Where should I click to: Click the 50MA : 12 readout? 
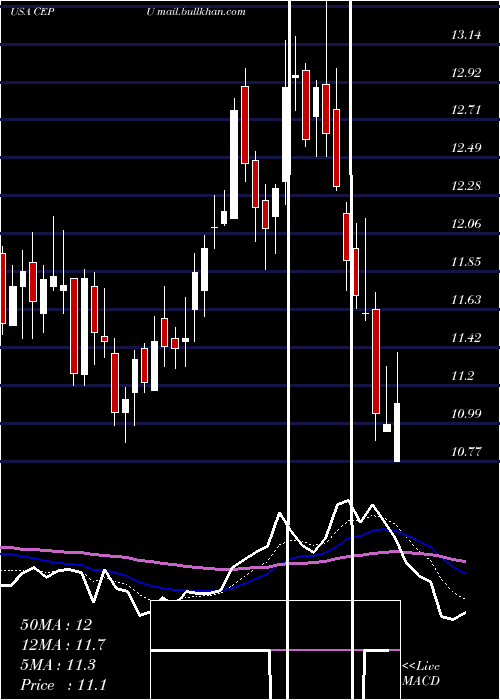point(56,625)
